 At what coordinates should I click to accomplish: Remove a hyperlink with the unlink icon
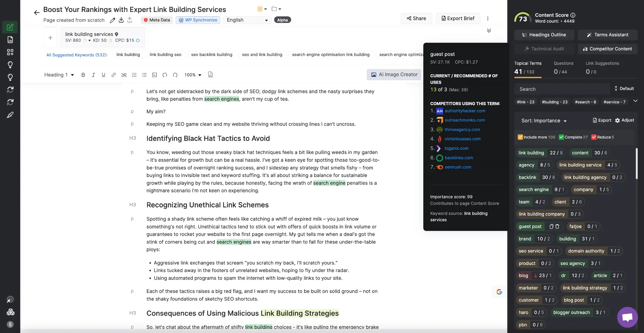[x=124, y=75]
